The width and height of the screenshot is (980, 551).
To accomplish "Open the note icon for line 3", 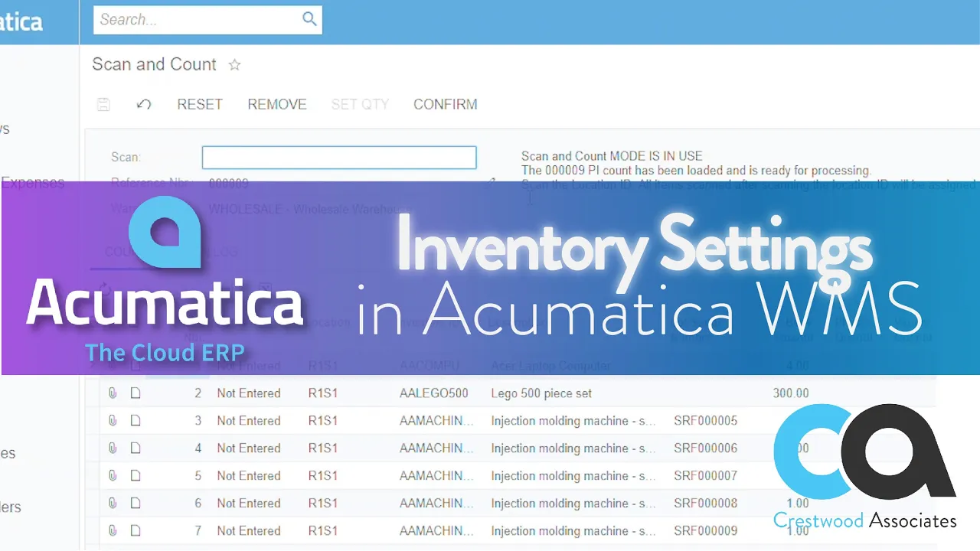I will coord(136,421).
